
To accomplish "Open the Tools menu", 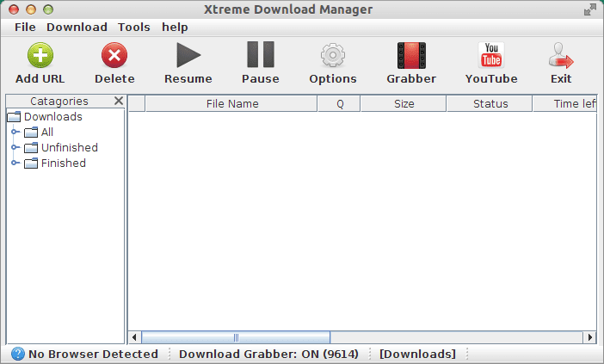I will (133, 27).
